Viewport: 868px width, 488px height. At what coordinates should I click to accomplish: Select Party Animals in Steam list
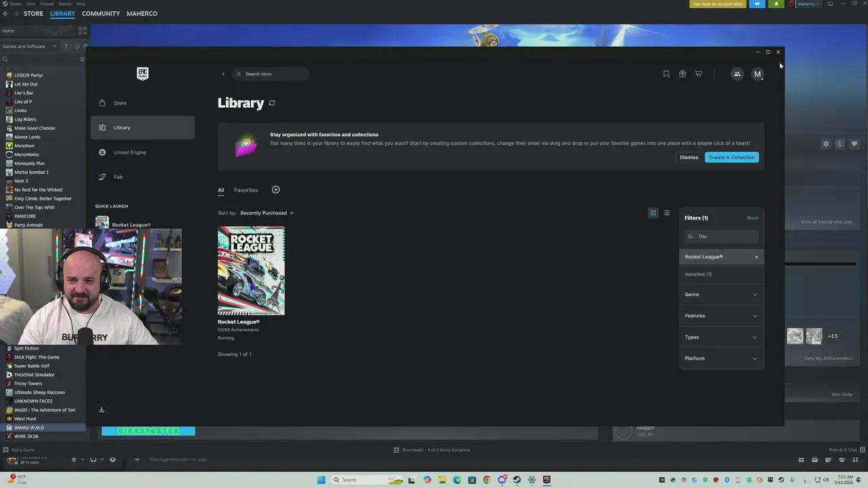coord(28,225)
